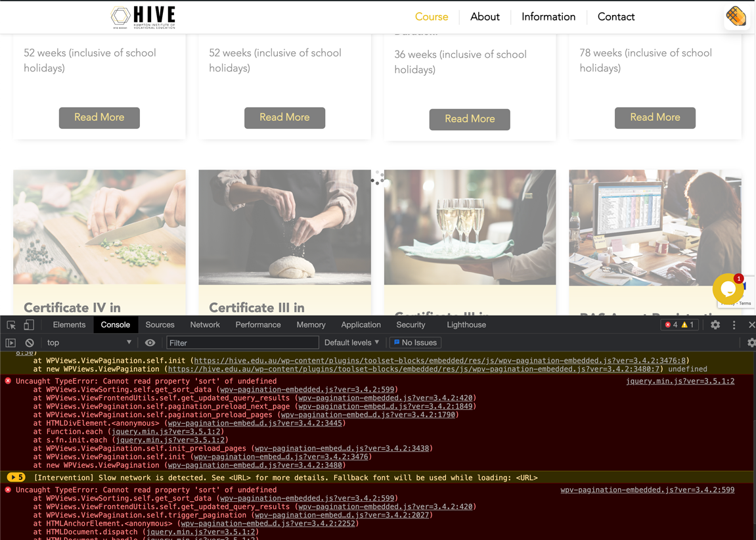Click the 78 weeks duration text
Viewport: 756px width, 540px height.
pos(646,60)
